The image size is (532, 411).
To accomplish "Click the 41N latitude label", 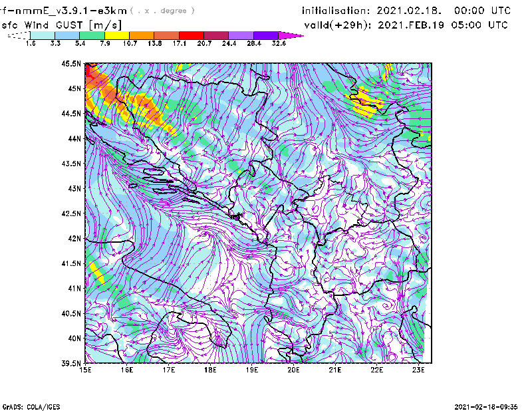I will tap(74, 289).
